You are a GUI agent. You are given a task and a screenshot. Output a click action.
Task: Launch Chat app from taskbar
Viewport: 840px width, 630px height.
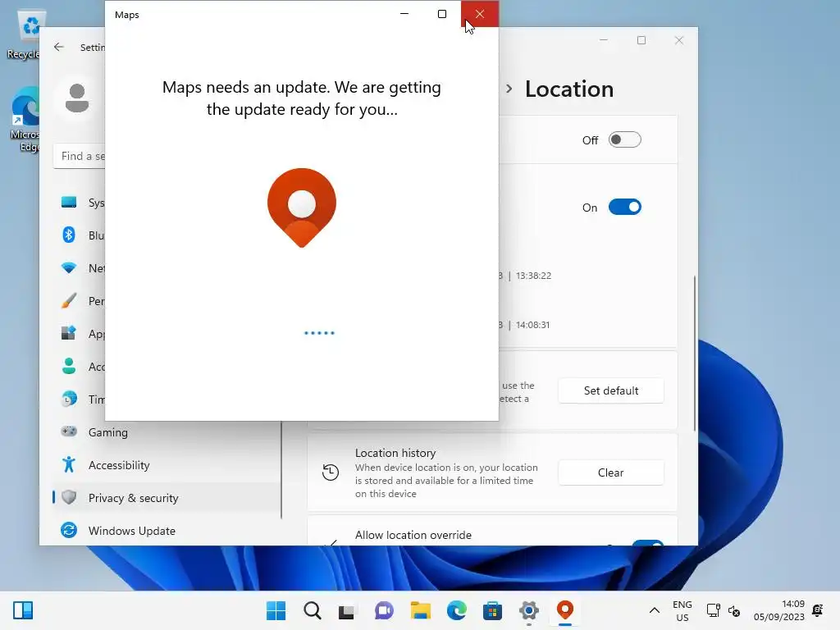384,610
